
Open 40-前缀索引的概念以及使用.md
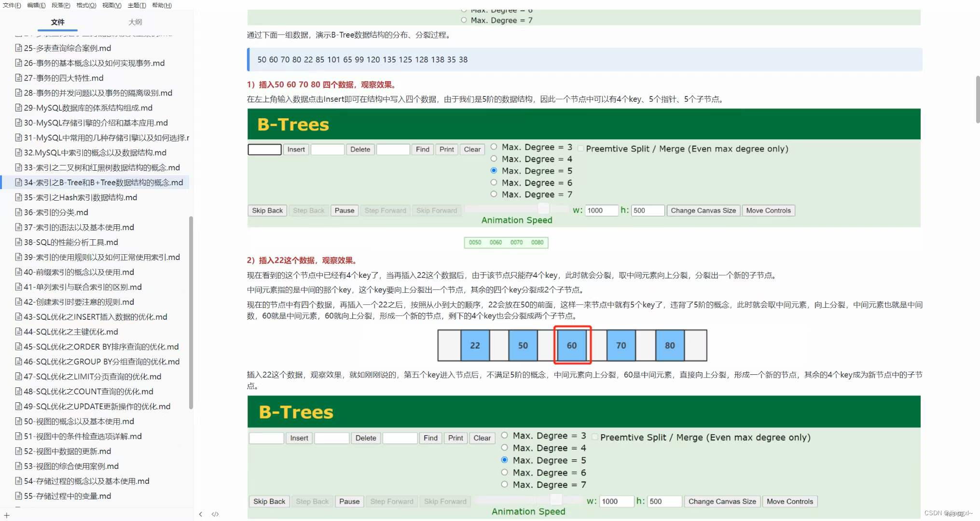click(x=79, y=272)
